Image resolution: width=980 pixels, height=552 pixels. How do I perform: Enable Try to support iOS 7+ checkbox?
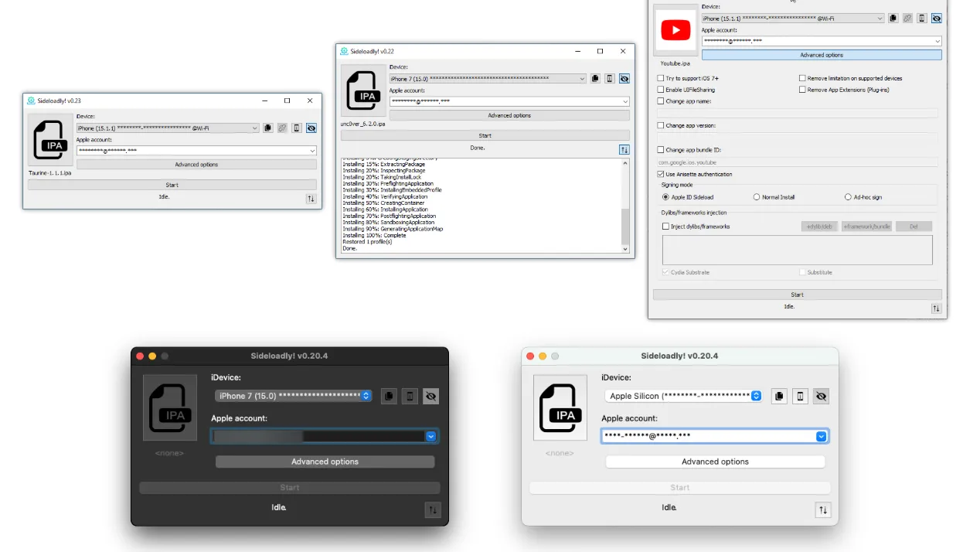[x=660, y=78]
